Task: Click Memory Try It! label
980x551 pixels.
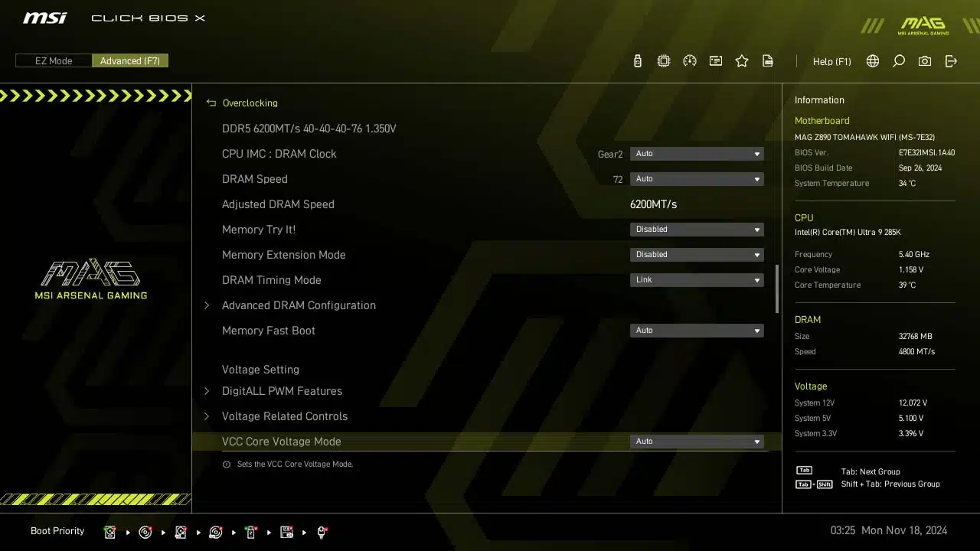Action: (258, 230)
